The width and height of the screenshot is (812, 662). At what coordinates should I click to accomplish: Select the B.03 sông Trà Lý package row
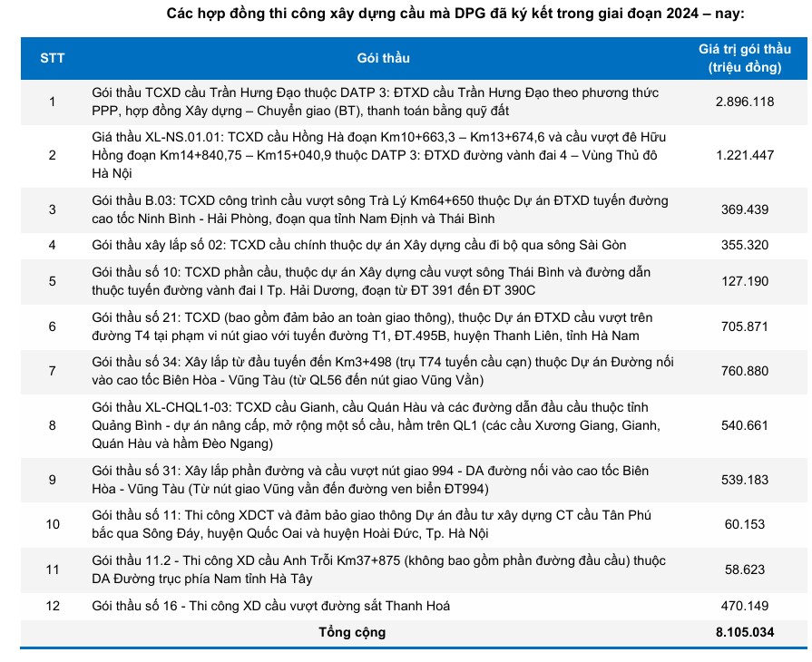[380, 209]
